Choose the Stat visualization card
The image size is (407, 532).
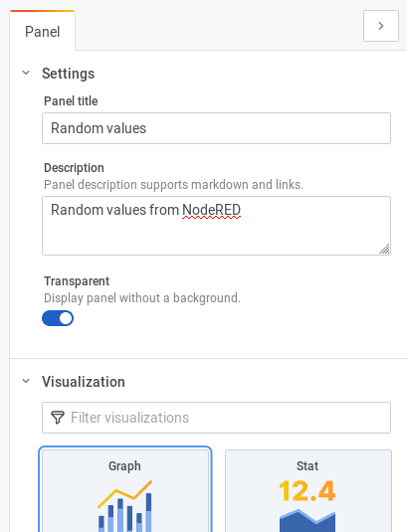308,491
